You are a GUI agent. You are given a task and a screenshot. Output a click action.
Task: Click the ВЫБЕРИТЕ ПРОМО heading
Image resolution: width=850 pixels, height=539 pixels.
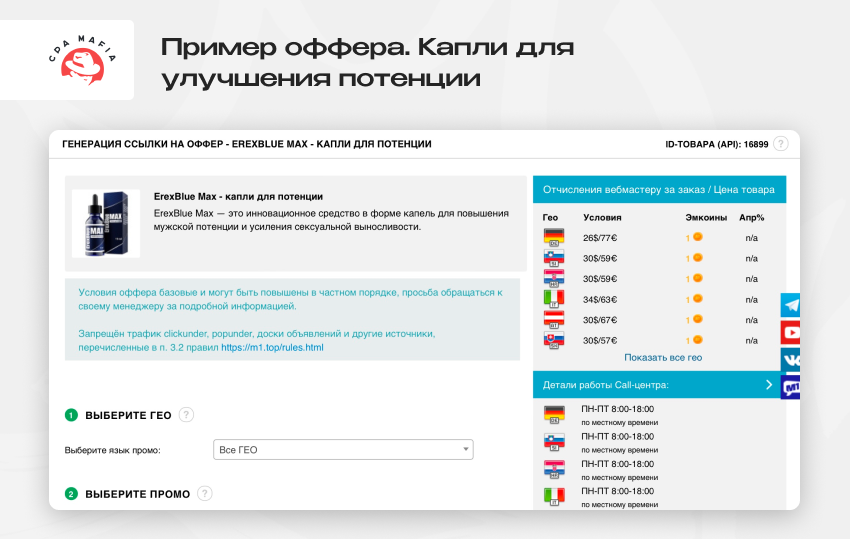[x=138, y=494]
